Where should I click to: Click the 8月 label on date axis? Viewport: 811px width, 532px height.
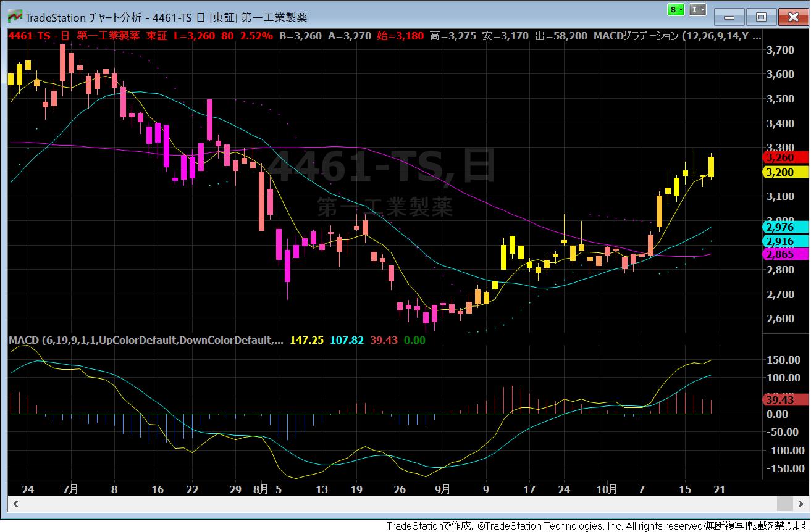point(261,489)
